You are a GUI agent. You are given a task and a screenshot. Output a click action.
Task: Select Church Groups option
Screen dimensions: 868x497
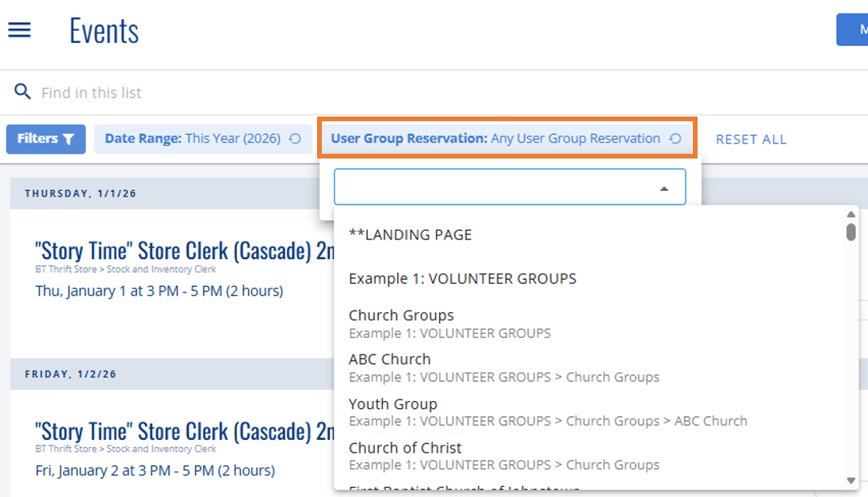(x=590, y=323)
